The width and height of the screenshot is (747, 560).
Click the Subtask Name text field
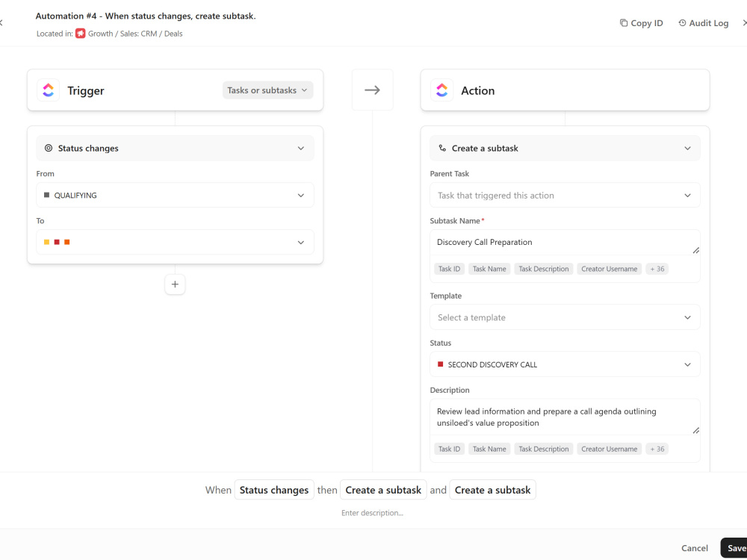coord(565,243)
